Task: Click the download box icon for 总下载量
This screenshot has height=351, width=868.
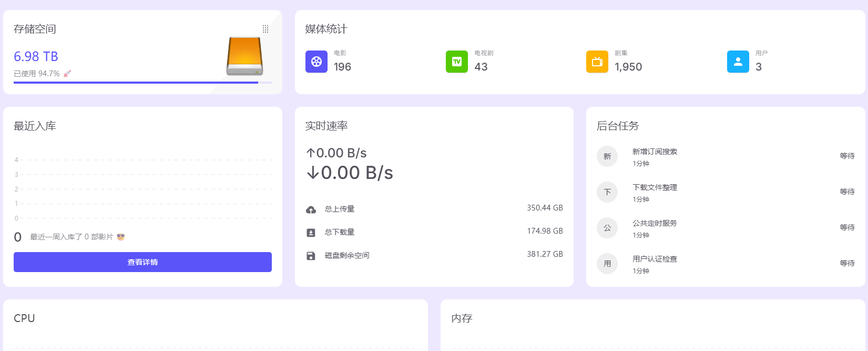Action: 311,233
